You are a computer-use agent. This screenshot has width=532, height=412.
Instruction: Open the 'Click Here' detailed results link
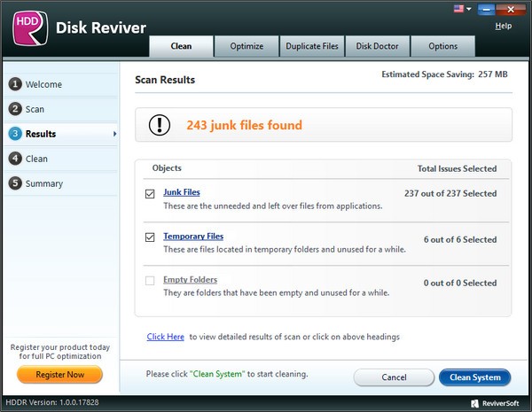[166, 337]
